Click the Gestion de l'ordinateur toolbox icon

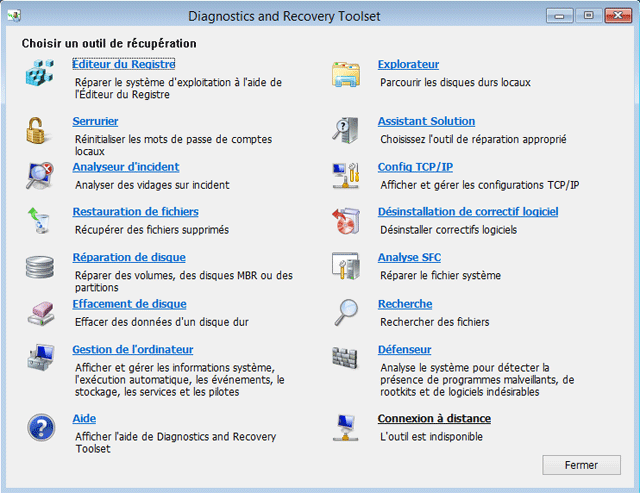41,358
